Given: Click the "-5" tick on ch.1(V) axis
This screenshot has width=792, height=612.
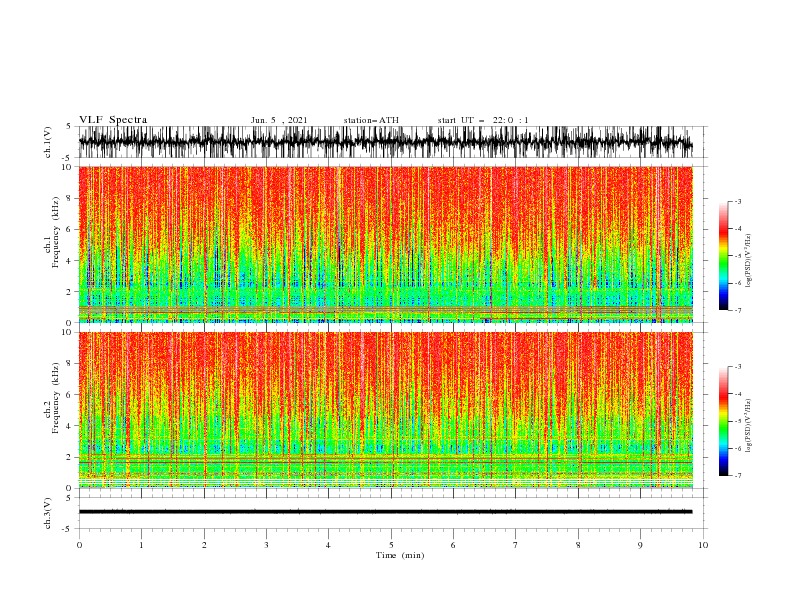Looking at the screenshot, I should [67, 158].
